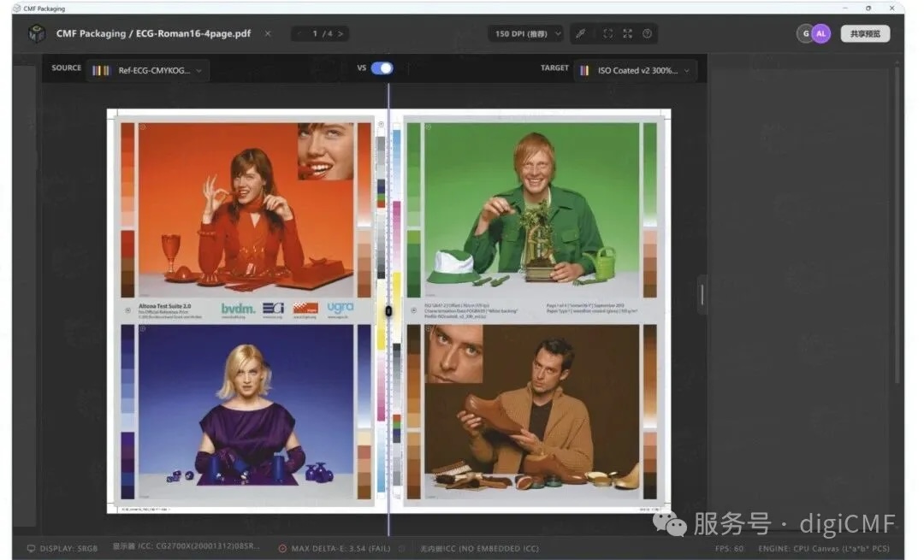Go to the next page arrow
The width and height of the screenshot is (924, 560).
pyautogui.click(x=340, y=33)
